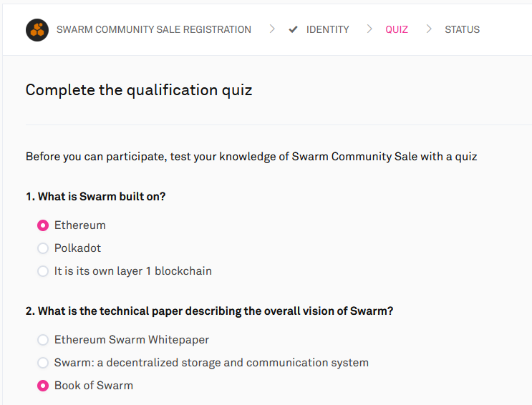Click the chevron arrow between QUIZ and STATUS
532x405 pixels.
point(429,29)
